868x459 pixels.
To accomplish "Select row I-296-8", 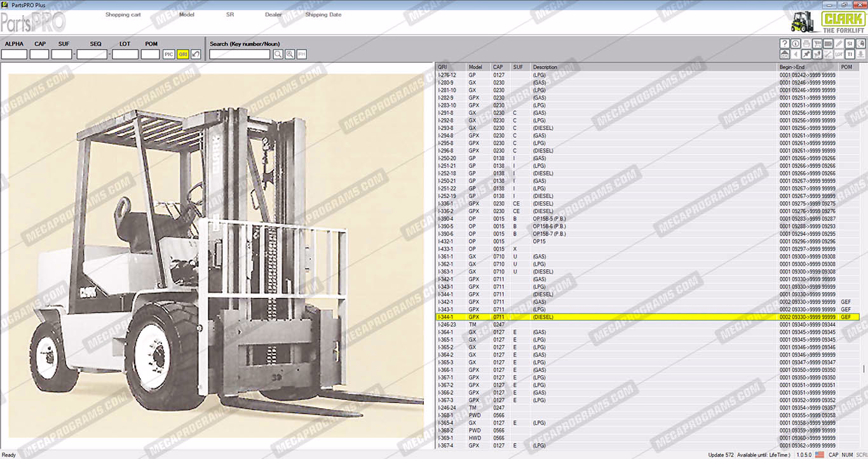I will [648, 150].
